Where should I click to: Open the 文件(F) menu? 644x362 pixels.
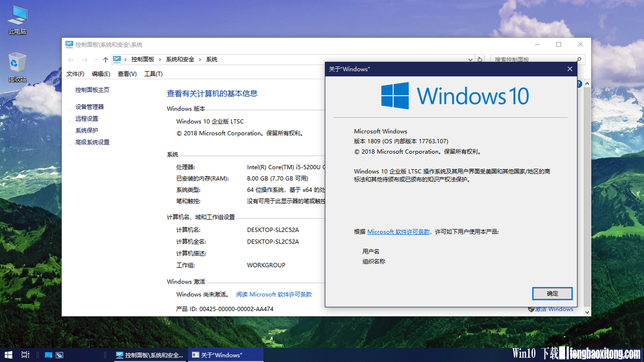point(75,74)
